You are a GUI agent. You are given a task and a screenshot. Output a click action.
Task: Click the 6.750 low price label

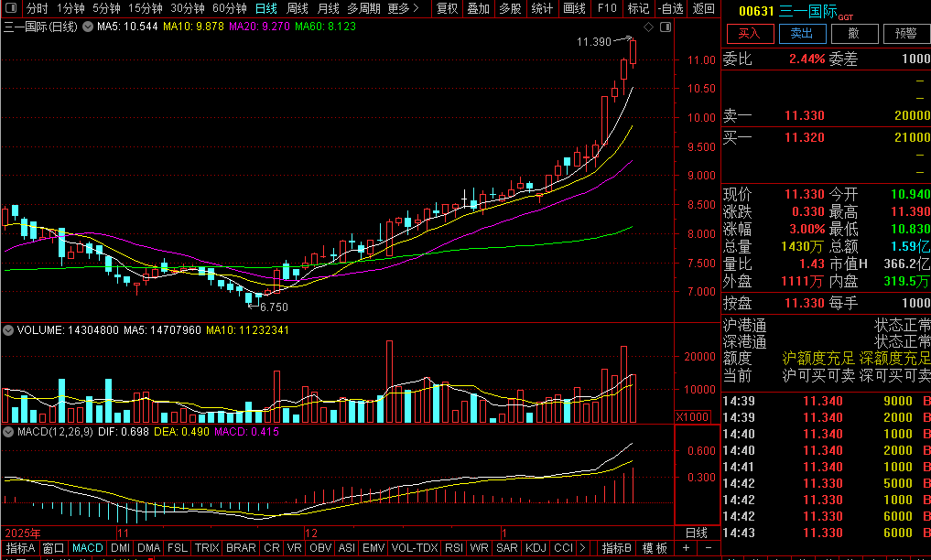pyautogui.click(x=274, y=307)
